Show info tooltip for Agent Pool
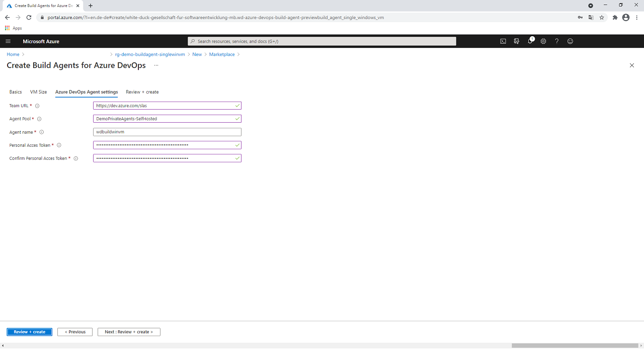Viewport: 644px width, 362px height. coord(39,119)
